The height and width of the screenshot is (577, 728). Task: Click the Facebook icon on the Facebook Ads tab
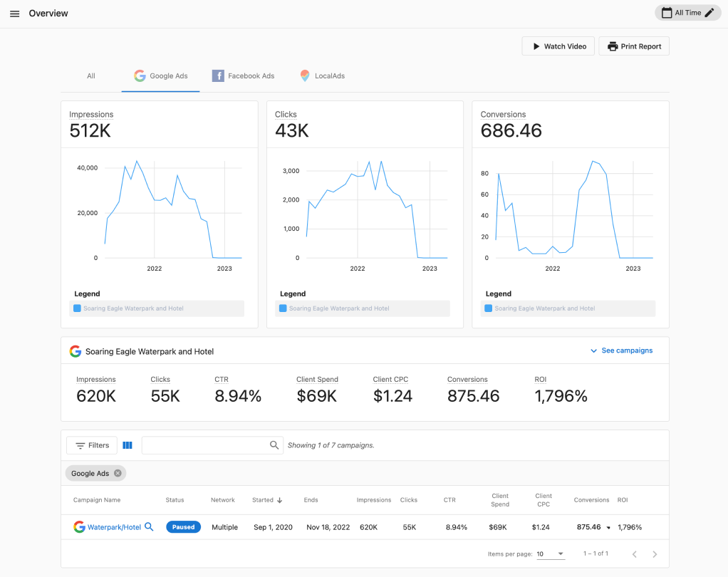[x=217, y=76]
